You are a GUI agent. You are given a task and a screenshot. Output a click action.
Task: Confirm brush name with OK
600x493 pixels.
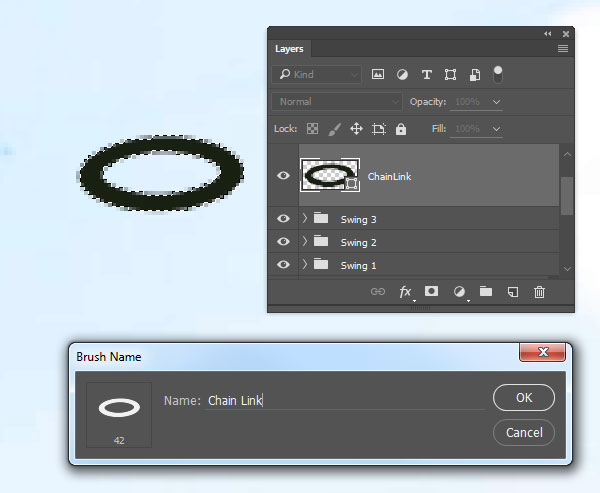[524, 398]
